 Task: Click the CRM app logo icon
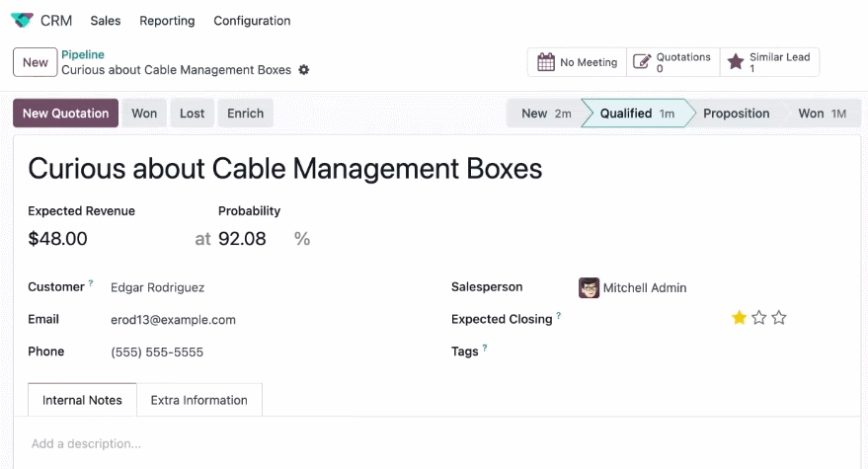[22, 21]
